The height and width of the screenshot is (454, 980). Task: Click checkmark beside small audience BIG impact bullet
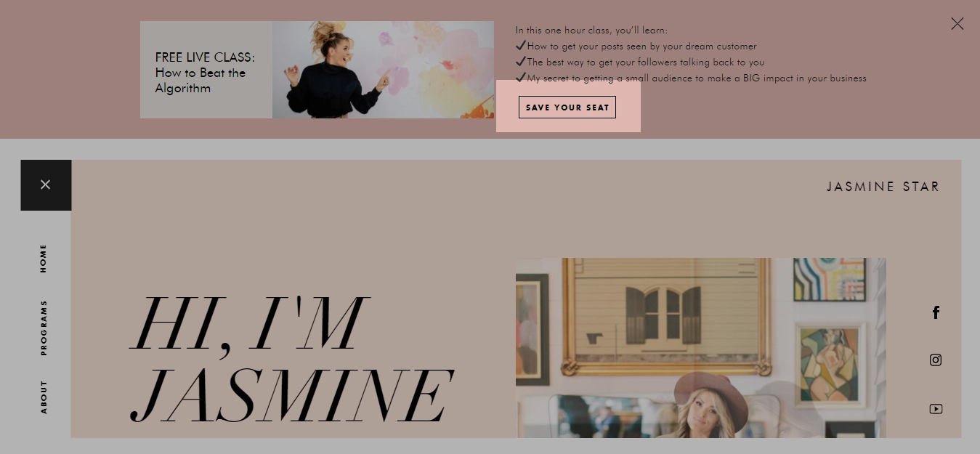click(520, 77)
